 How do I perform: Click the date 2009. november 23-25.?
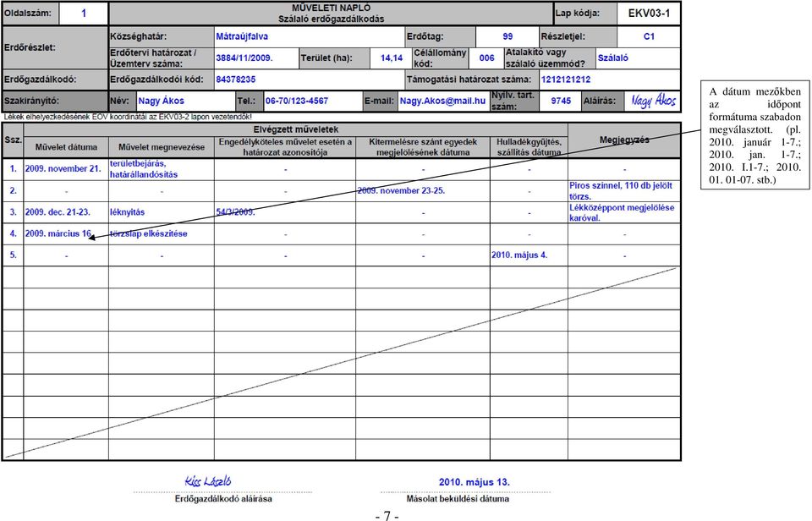tap(401, 190)
